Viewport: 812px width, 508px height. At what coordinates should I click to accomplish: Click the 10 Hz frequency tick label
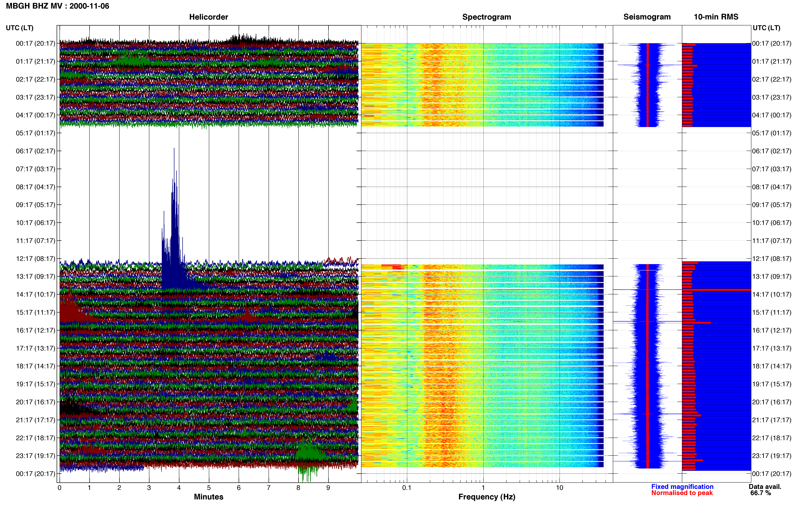pyautogui.click(x=559, y=488)
